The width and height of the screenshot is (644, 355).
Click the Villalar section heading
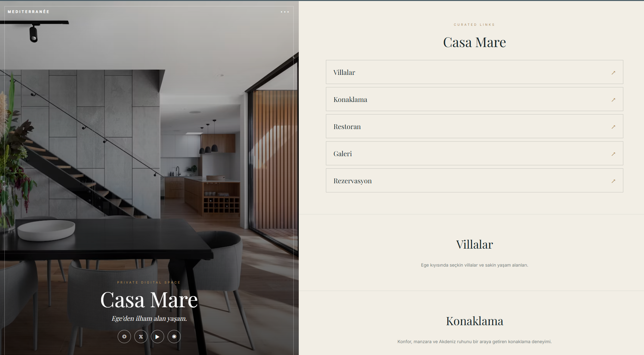point(474,245)
